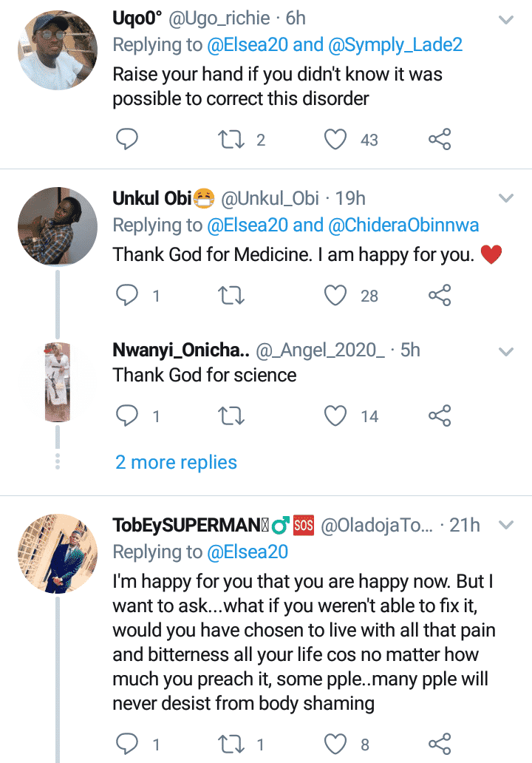Viewport: 532px width, 763px height.
Task: Share Ugo_richie's tweet
Action: 440,138
